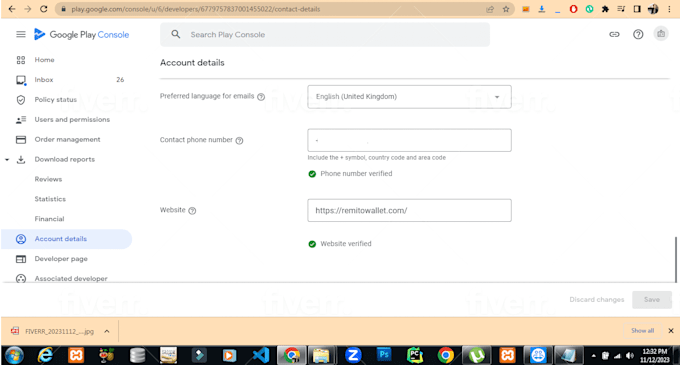The width and height of the screenshot is (680, 365).
Task: Click Show all downloads
Action: coord(642,331)
